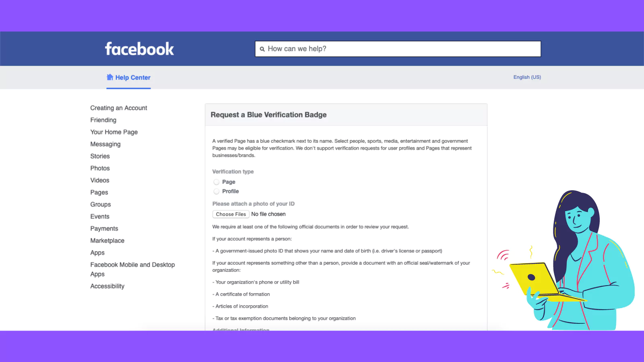
Task: Go to Your Home Page topic
Action: (x=114, y=132)
